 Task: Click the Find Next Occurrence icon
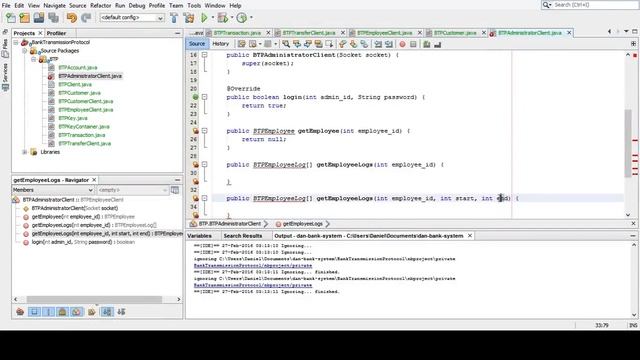308,44
